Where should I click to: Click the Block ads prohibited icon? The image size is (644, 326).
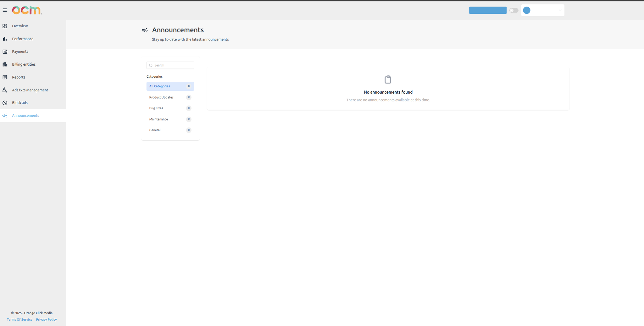pyautogui.click(x=5, y=103)
